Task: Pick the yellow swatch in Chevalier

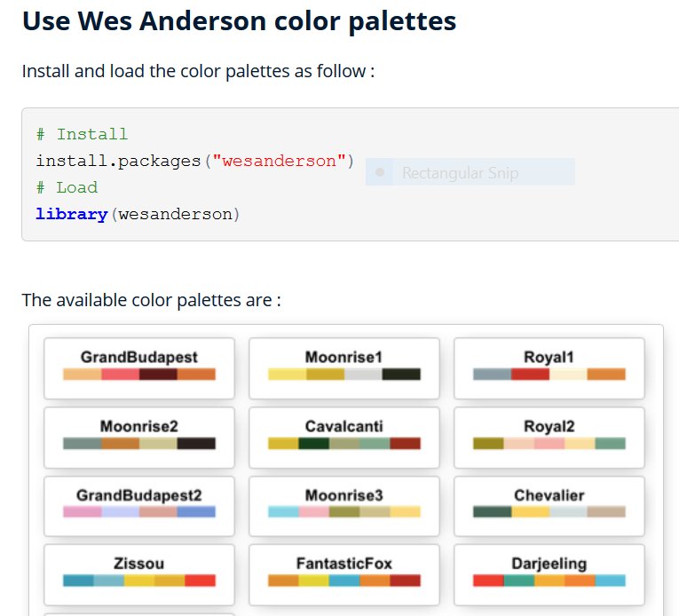Action: (x=530, y=511)
